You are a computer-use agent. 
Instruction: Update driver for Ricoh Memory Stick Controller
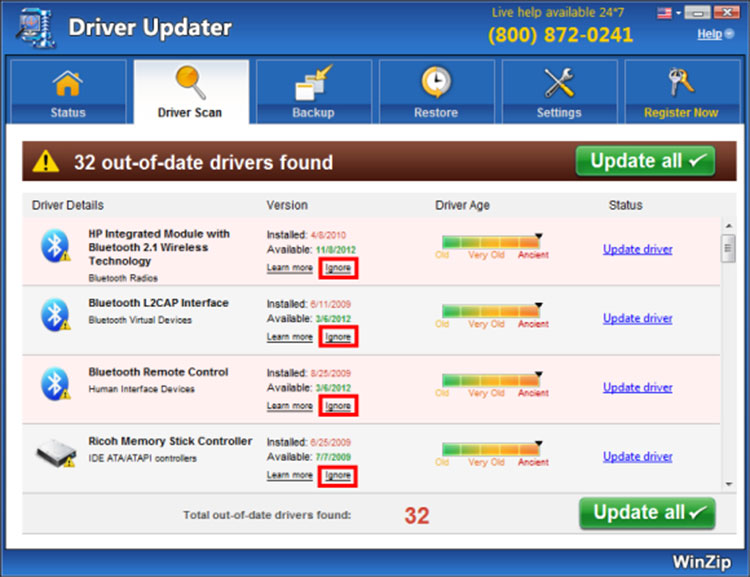click(638, 456)
